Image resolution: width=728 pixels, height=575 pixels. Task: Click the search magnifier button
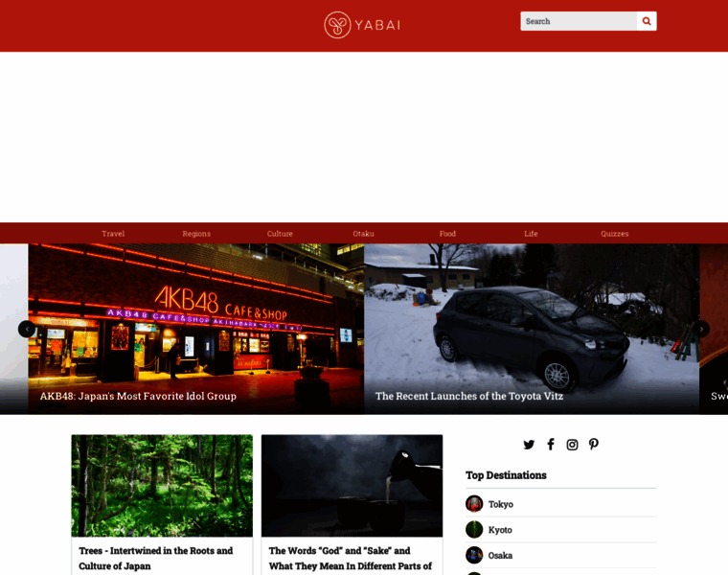click(647, 21)
